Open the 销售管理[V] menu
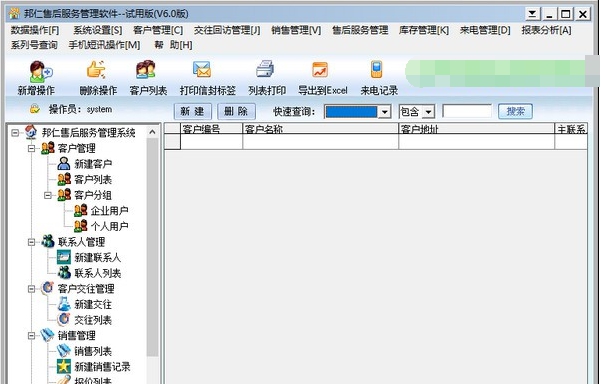 click(x=296, y=30)
